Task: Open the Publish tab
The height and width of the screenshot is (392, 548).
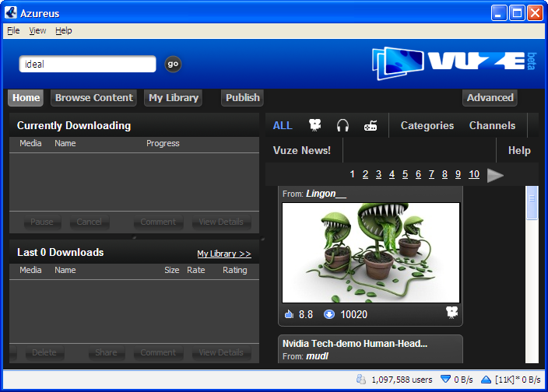Action: (243, 98)
